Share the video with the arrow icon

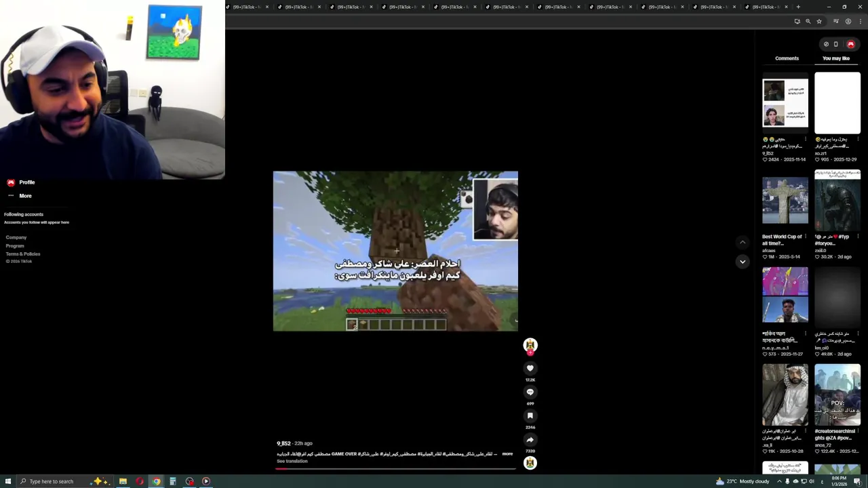pyautogui.click(x=530, y=439)
